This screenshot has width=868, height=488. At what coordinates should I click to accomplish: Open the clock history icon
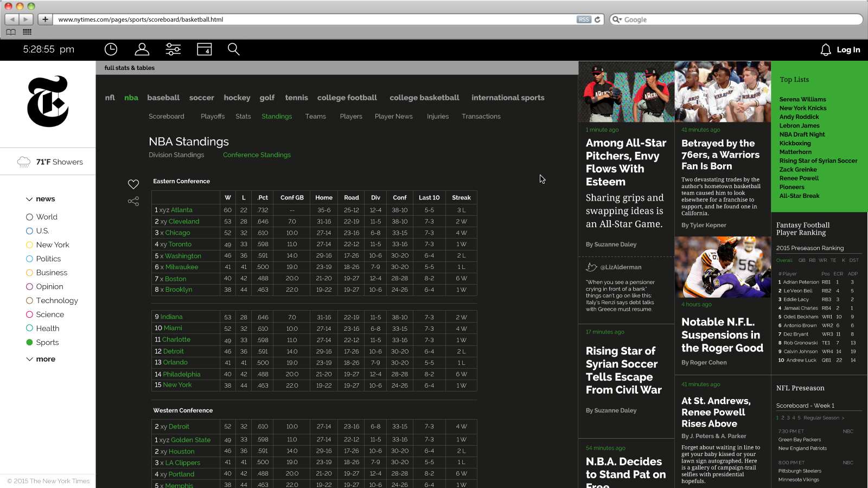click(111, 49)
